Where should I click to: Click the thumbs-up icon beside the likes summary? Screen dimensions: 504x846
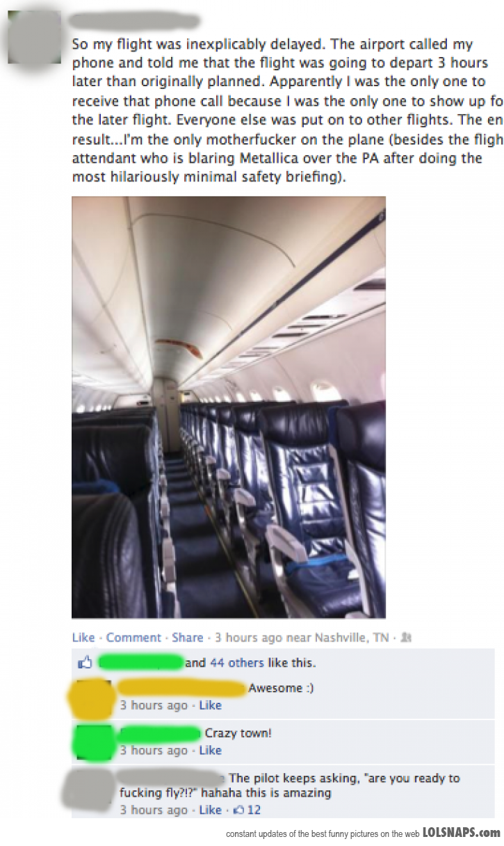click(x=85, y=662)
